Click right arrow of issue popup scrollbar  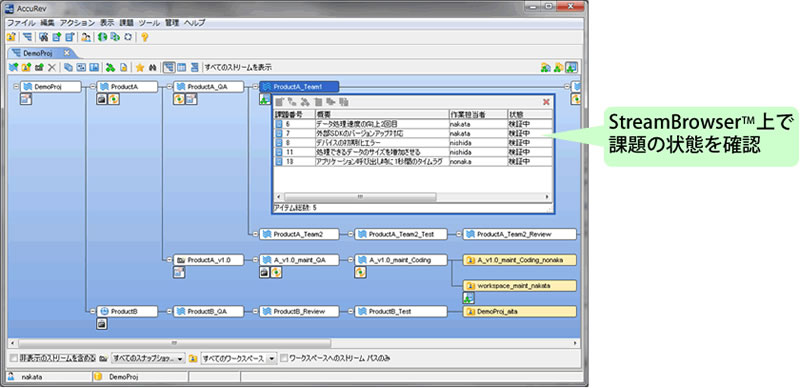click(x=547, y=197)
